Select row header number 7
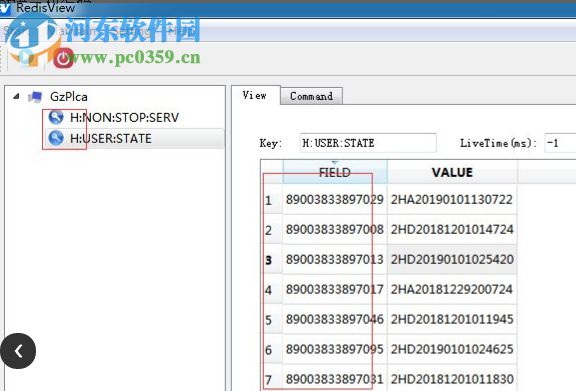 click(x=271, y=379)
